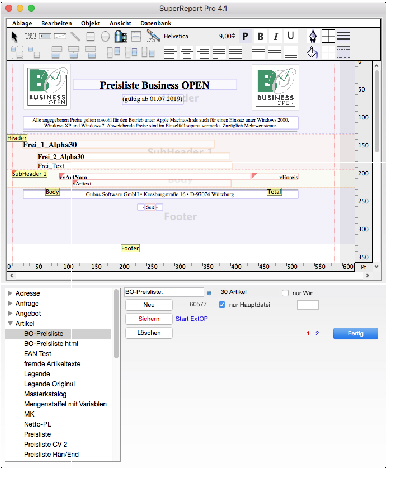Toggle the unchecked checkbox above nur Hauptdatei
399x479 pixels.
(284, 293)
